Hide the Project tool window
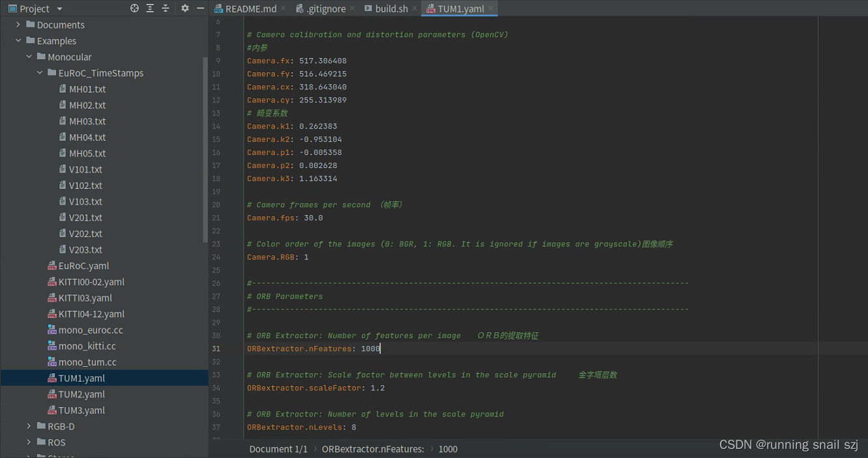868x458 pixels. [x=201, y=8]
